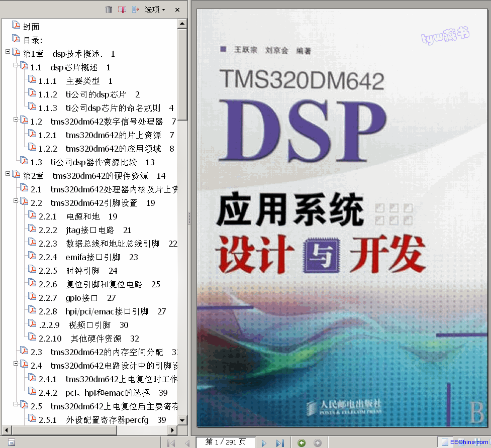Collapse the 1.2 tms320dm642数字信号处理器 node
491x448 pixels.
(16, 120)
